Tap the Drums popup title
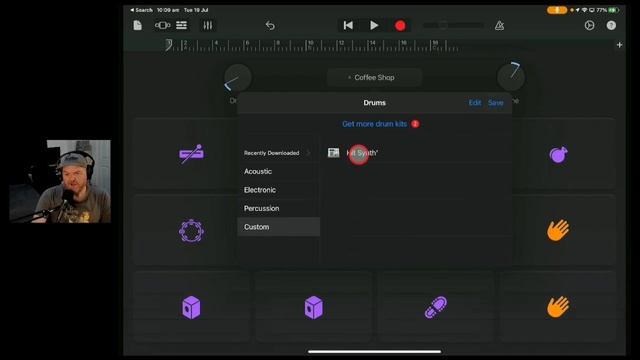The image size is (640, 360). pyautogui.click(x=374, y=103)
